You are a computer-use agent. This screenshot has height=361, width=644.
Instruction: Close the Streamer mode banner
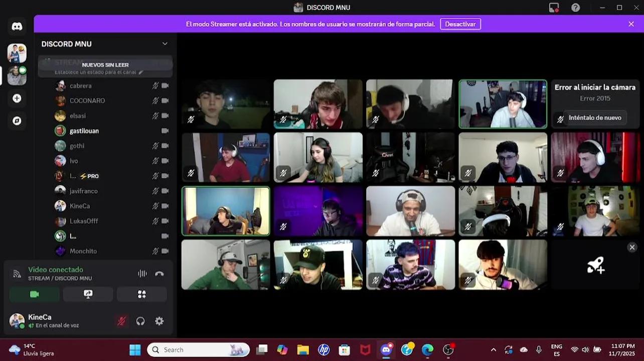coord(631,24)
